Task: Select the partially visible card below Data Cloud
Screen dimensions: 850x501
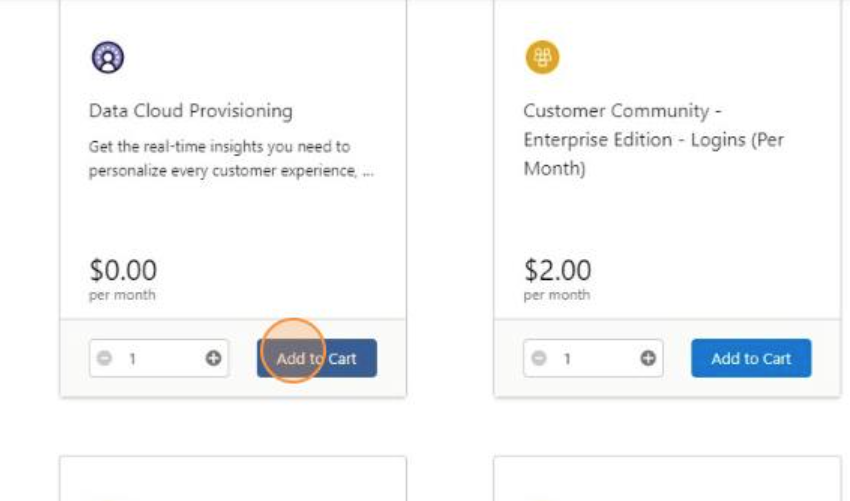Action: coord(233,479)
